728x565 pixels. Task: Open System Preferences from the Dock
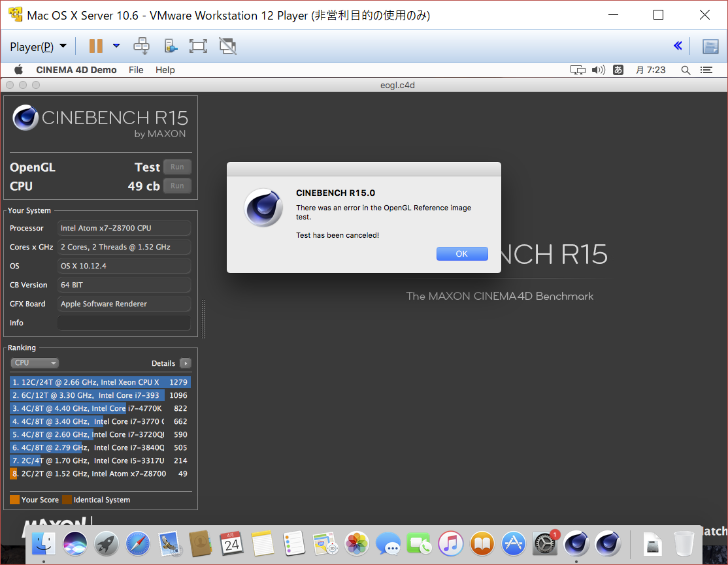pos(544,543)
